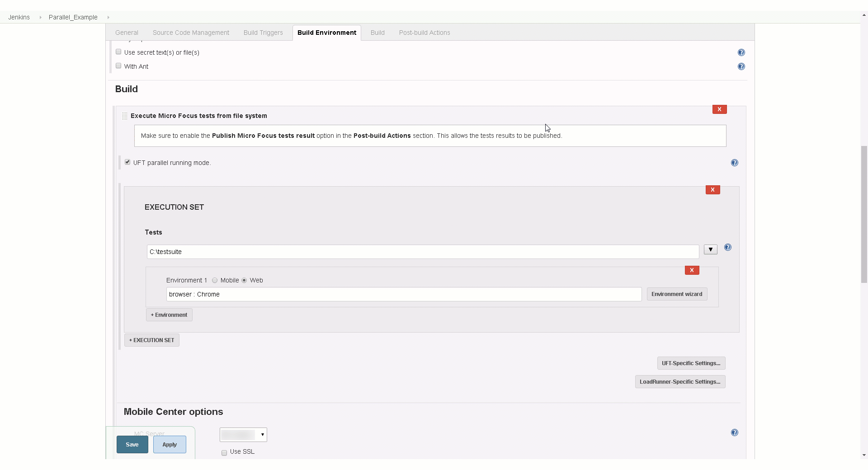The height and width of the screenshot is (470, 868).
Task: Delete the Execute Micro Focus tests build step
Action: point(719,109)
